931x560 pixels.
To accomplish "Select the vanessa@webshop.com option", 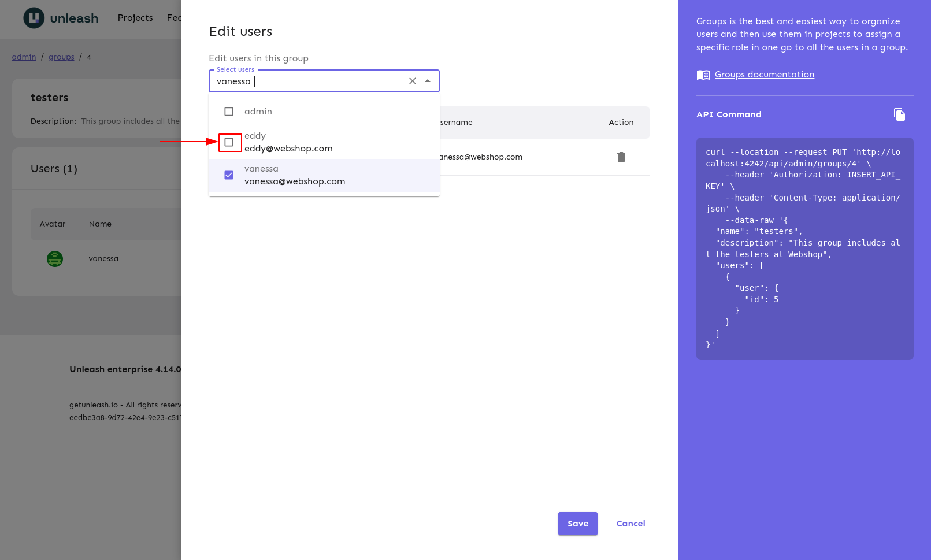I will coord(295,181).
